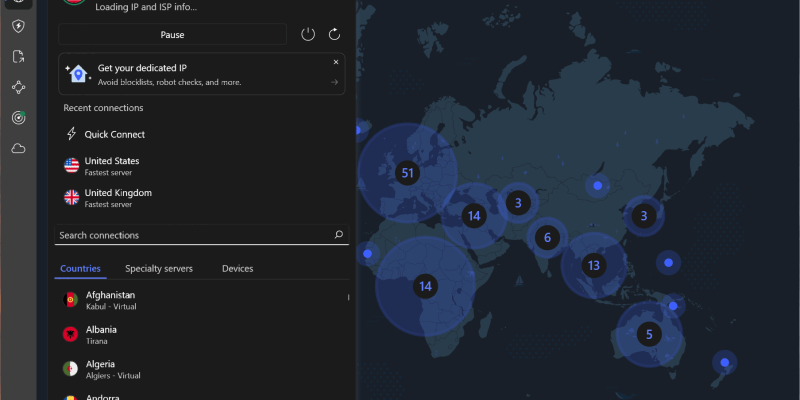Click the cloud icon in sidebar
This screenshot has width=800, height=400.
pyautogui.click(x=18, y=149)
